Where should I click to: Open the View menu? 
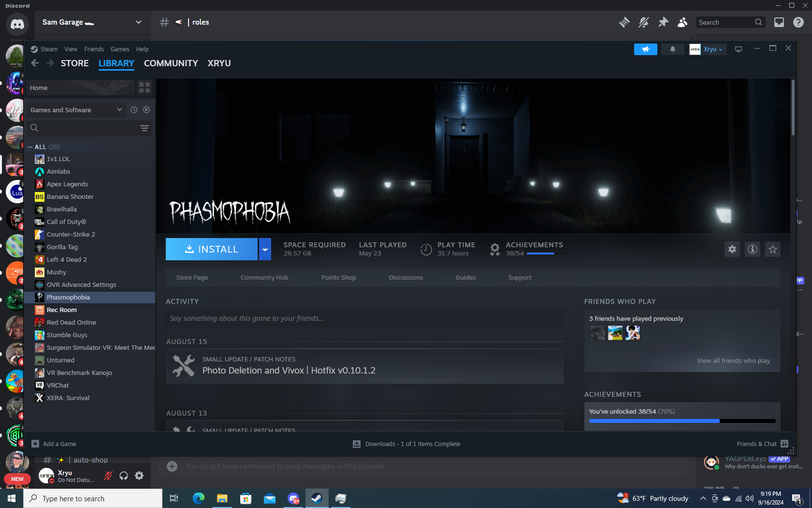(71, 49)
